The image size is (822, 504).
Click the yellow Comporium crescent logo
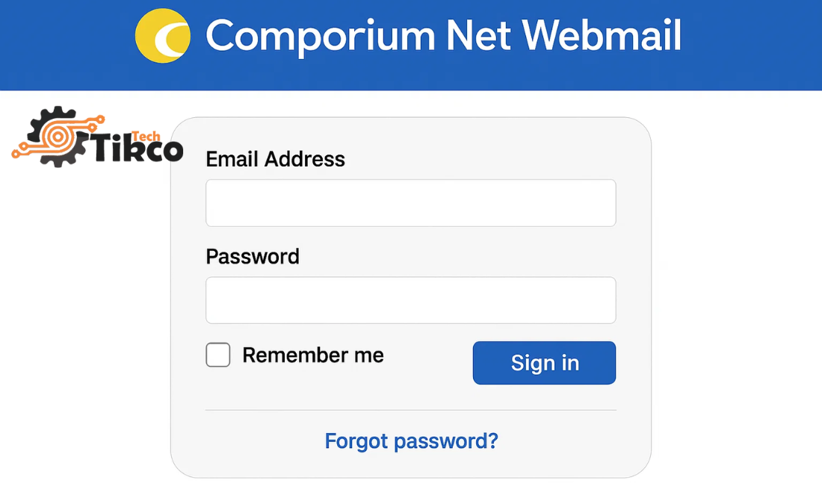tap(163, 36)
